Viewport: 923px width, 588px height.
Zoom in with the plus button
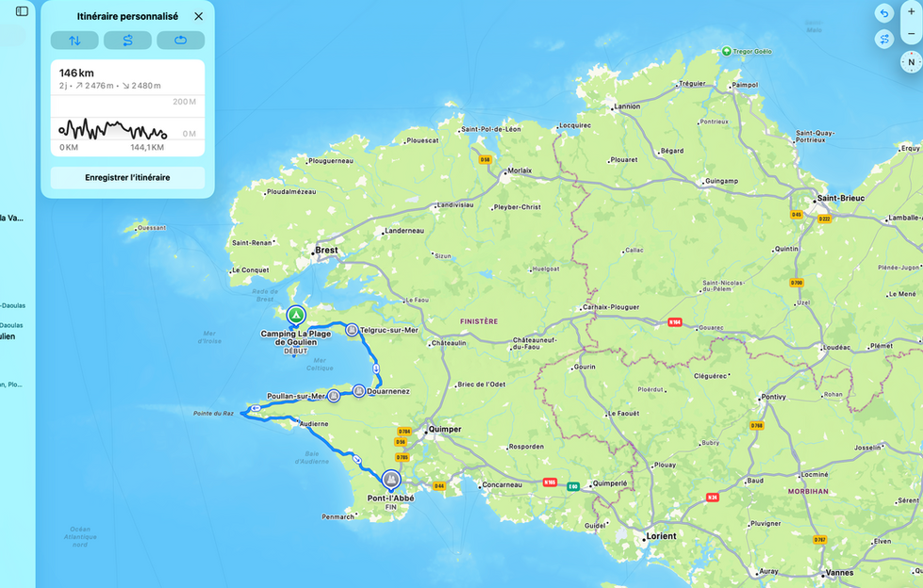click(x=912, y=11)
